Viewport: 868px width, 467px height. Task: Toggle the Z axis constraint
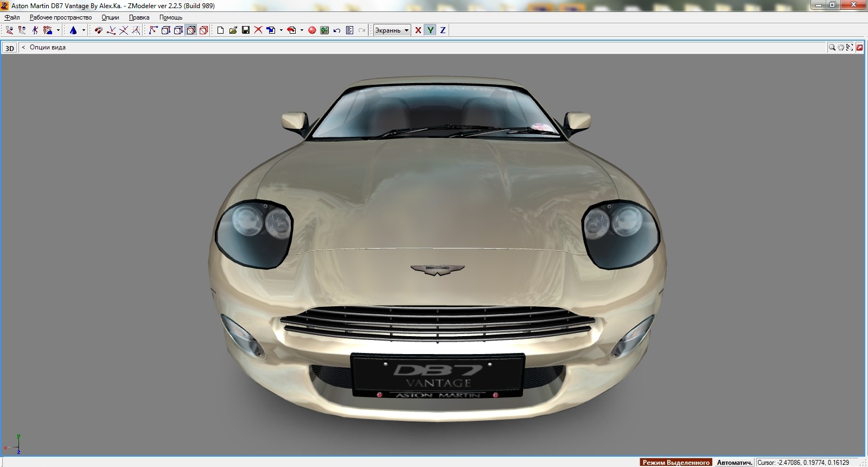443,30
